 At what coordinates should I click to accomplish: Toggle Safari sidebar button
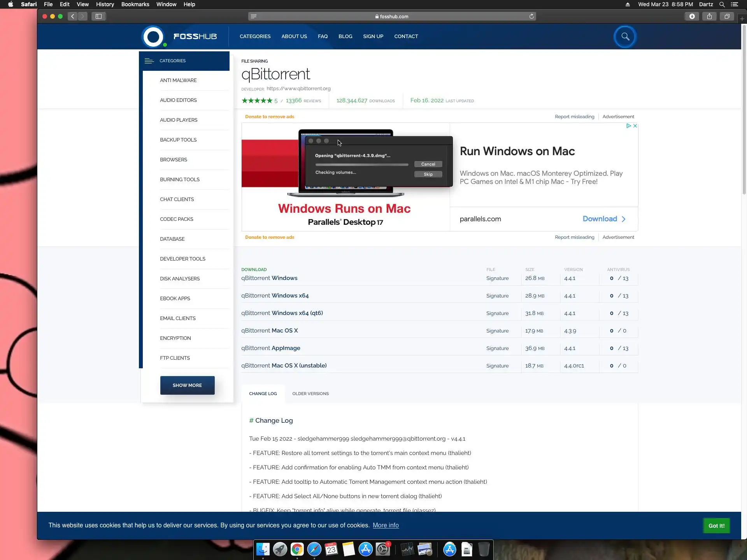pyautogui.click(x=99, y=16)
